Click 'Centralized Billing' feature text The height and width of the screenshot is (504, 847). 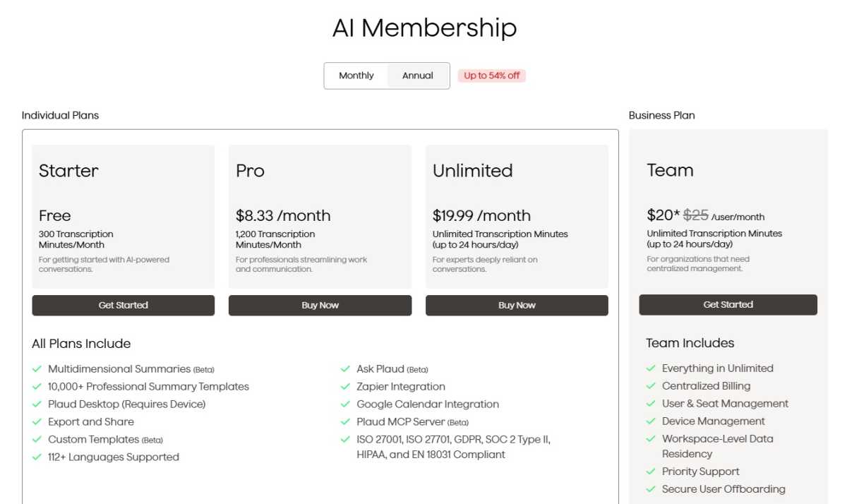[x=706, y=385]
